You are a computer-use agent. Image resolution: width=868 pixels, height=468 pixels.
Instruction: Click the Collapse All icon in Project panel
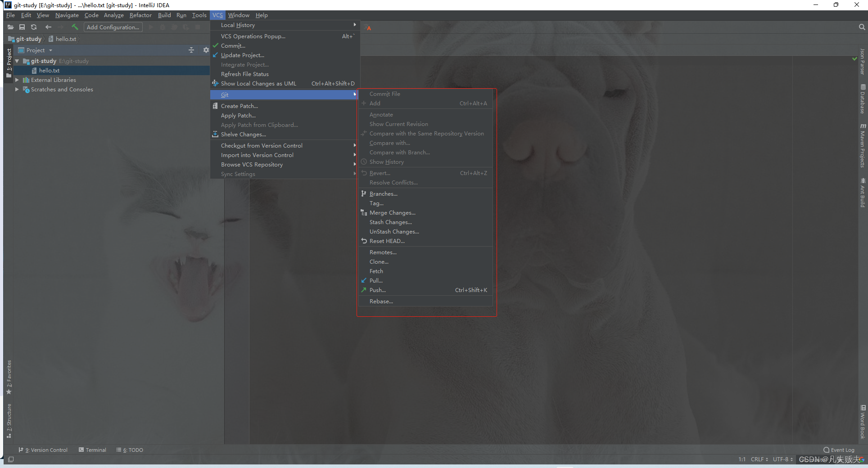coord(191,50)
